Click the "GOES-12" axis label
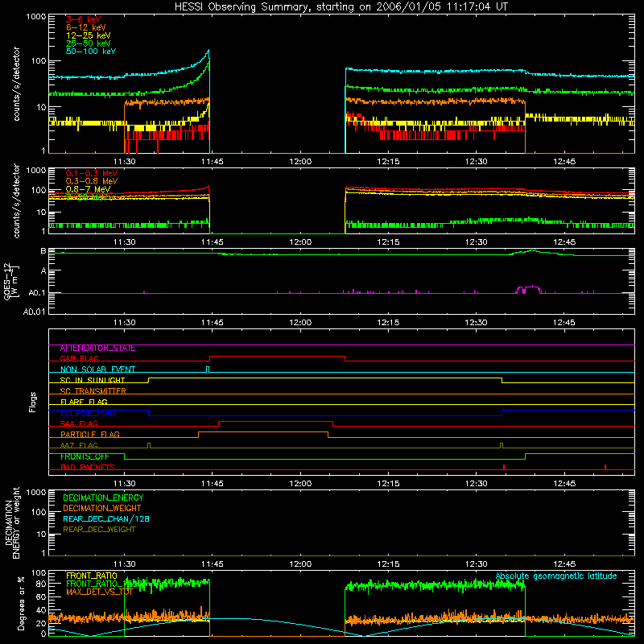644x644 pixels. [x=7, y=281]
